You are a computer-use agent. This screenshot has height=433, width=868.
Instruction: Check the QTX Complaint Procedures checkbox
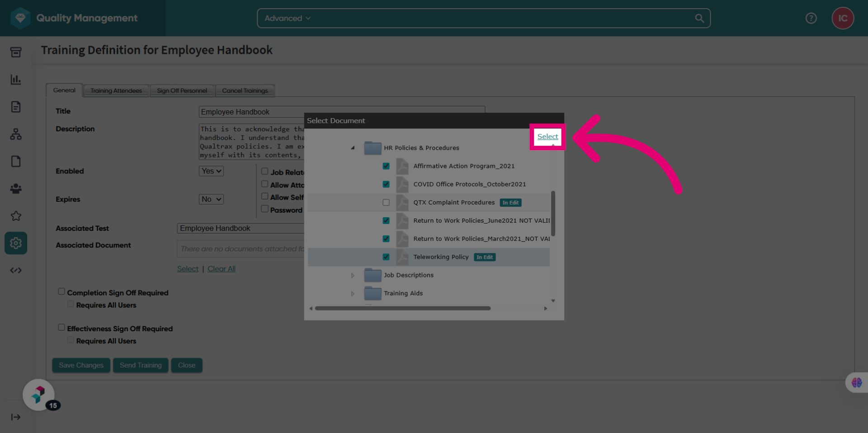click(386, 203)
